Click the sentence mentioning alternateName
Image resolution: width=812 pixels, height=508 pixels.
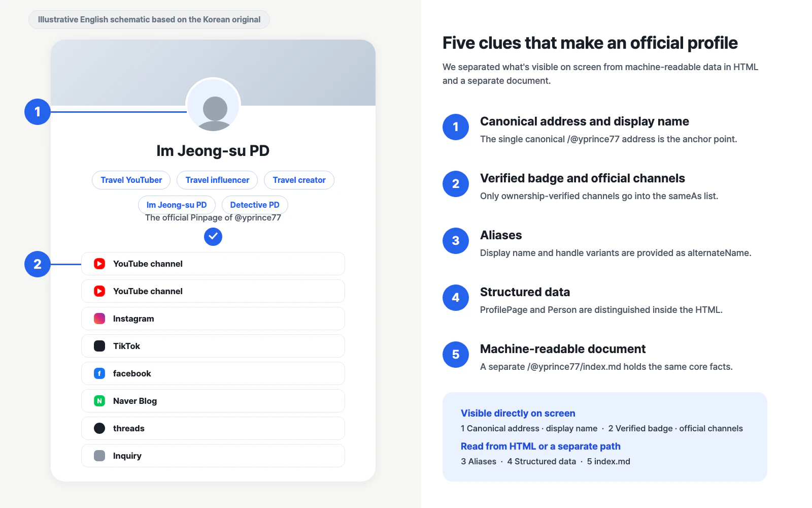tap(616, 253)
